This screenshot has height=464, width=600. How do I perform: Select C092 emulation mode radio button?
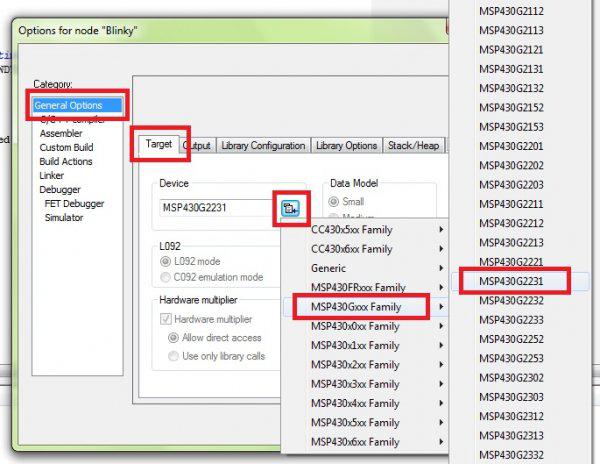click(x=212, y=277)
